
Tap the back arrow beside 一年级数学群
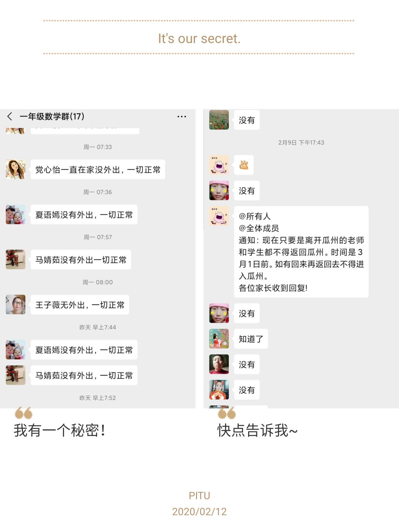point(10,116)
